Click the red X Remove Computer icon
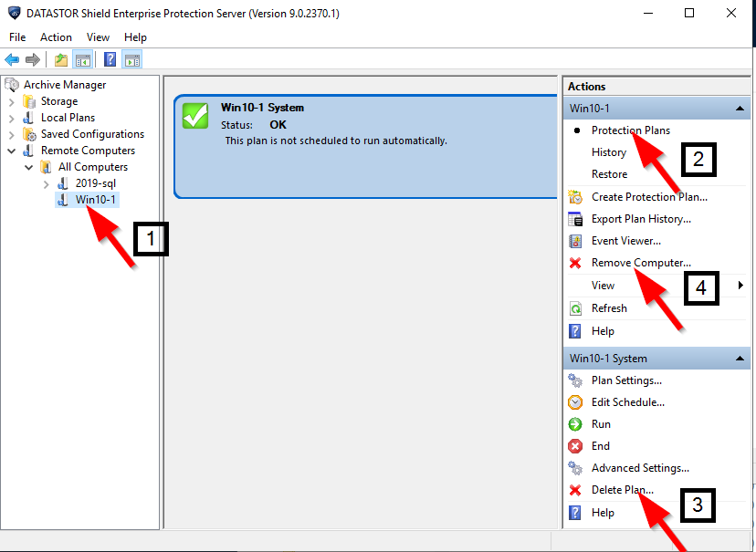The height and width of the screenshot is (552, 756). [x=574, y=263]
